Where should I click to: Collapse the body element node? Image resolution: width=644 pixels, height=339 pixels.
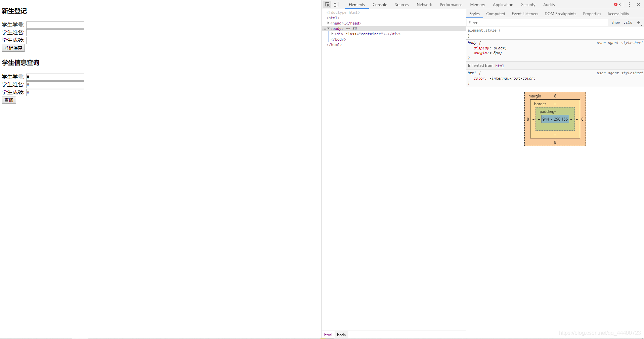point(328,29)
